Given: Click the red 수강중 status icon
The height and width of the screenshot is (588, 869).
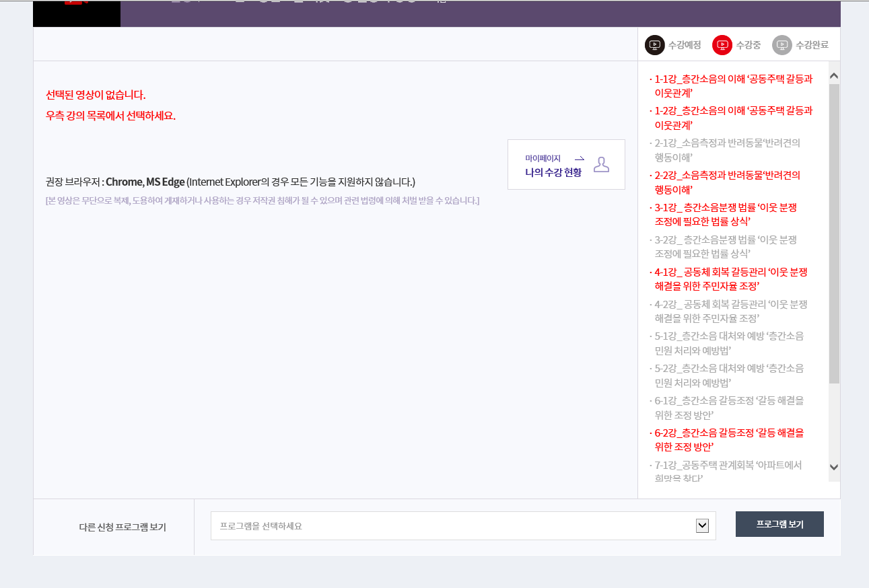Looking at the screenshot, I should (722, 45).
